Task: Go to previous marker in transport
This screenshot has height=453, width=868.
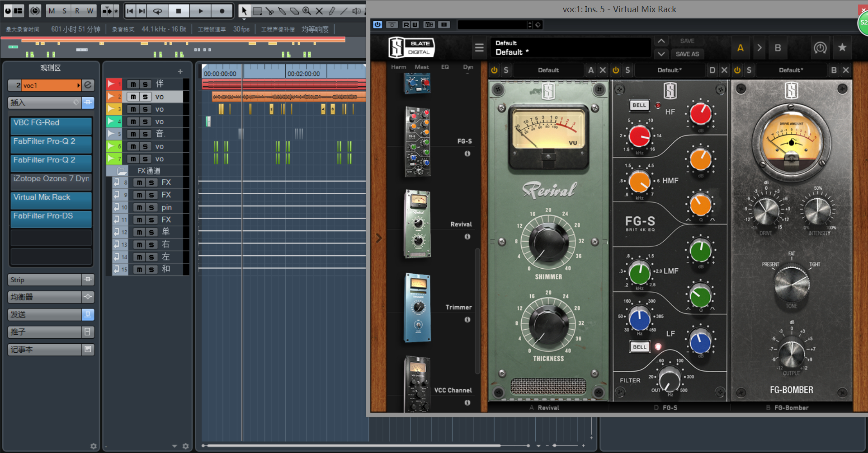Action: pyautogui.click(x=130, y=11)
